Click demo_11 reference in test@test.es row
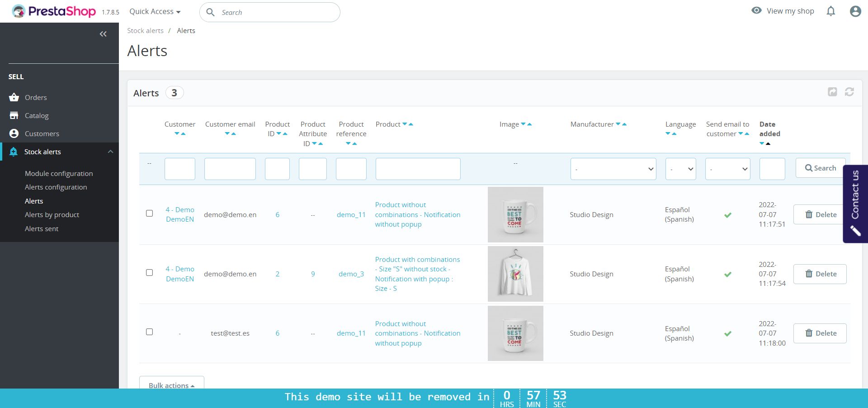Image resolution: width=868 pixels, height=408 pixels. point(351,333)
